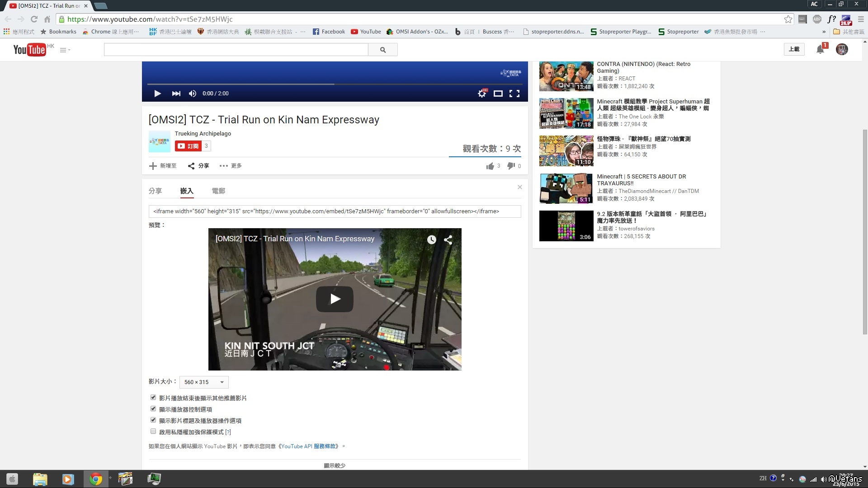Open YouTube API terms of service link
The width and height of the screenshot is (868, 488).
pyautogui.click(x=308, y=446)
